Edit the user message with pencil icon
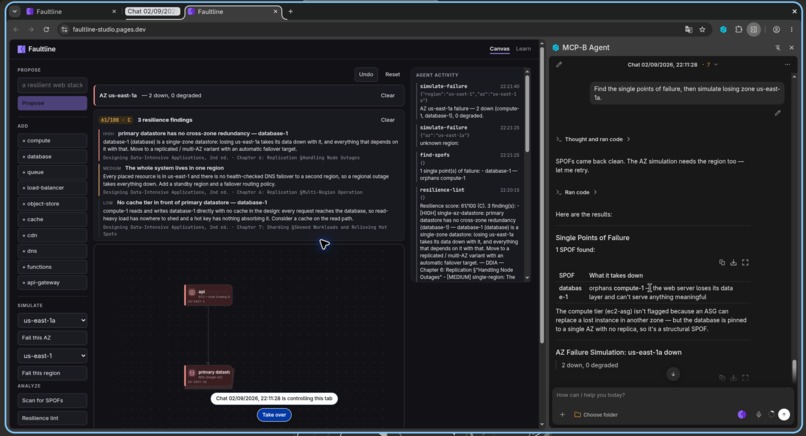Screen dimensions: 806x436 778,113
